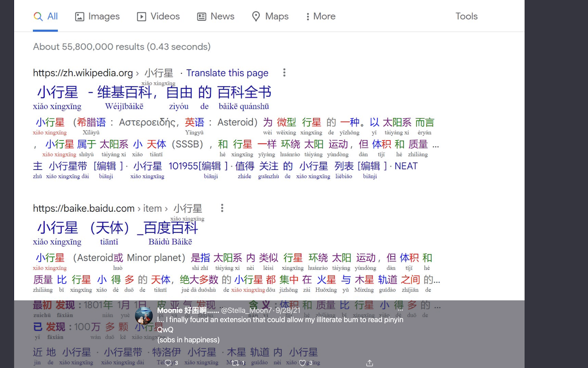Like Moonie's tweet with the heart

pos(303,363)
